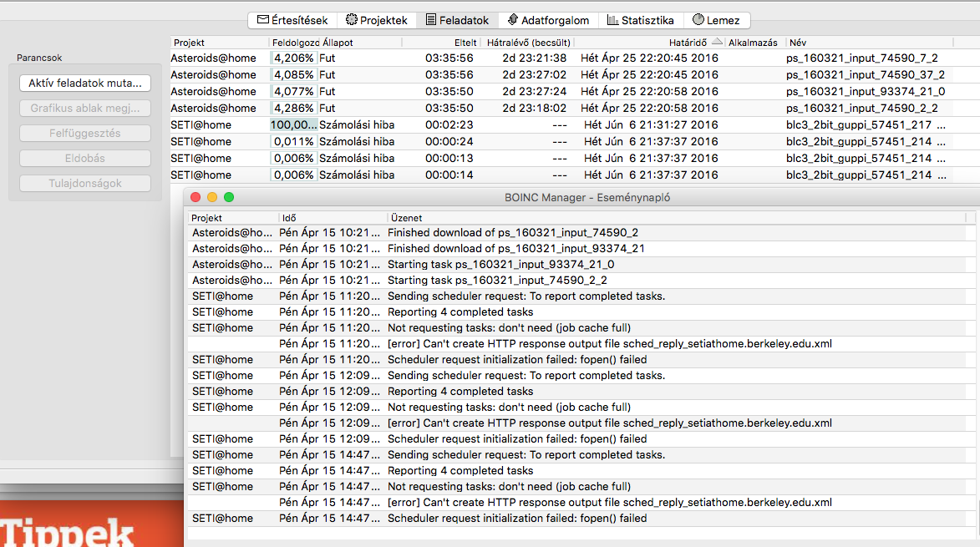Close the Eseménynapló window with red button

click(195, 197)
